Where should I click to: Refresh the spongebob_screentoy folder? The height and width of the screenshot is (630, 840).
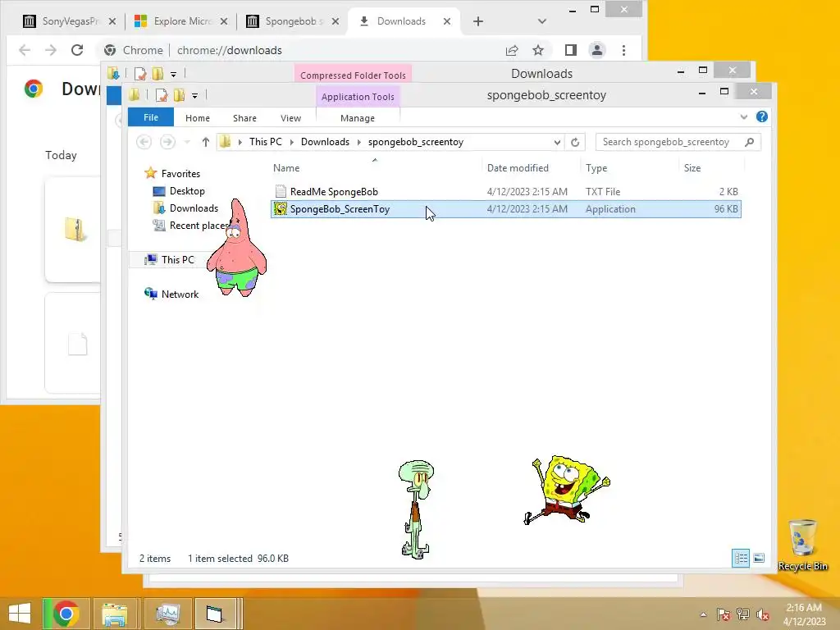pyautogui.click(x=575, y=142)
